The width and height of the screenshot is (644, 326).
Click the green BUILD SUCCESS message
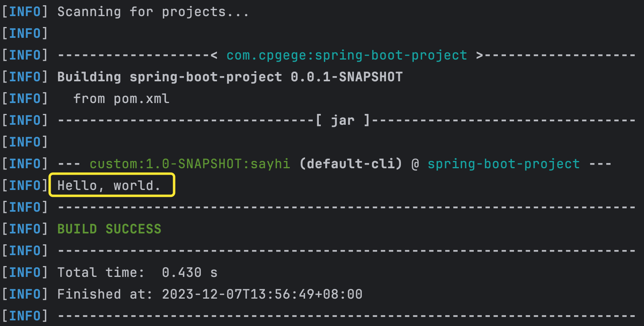tap(109, 229)
